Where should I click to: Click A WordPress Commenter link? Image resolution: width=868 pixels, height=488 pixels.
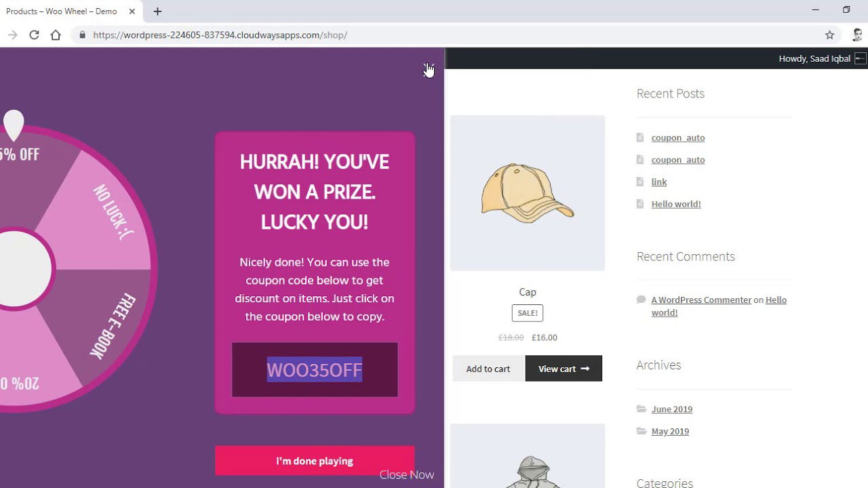click(x=701, y=300)
